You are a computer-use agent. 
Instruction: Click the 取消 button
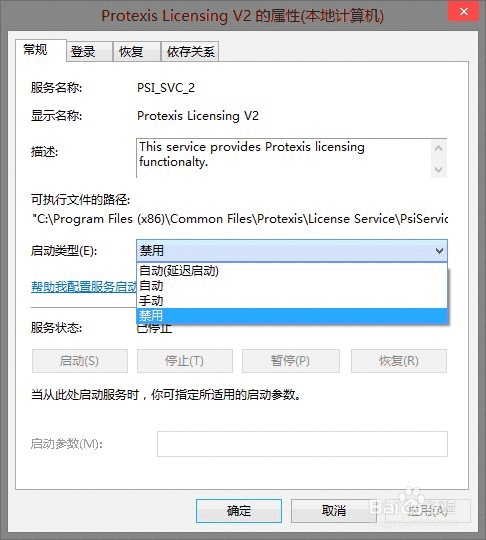[334, 511]
